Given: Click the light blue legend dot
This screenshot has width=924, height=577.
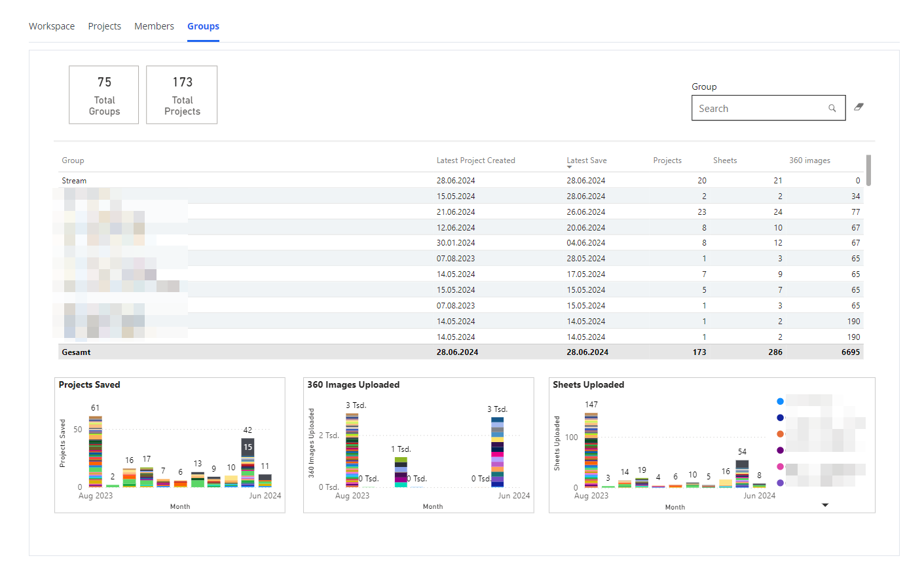Looking at the screenshot, I should 780,401.
